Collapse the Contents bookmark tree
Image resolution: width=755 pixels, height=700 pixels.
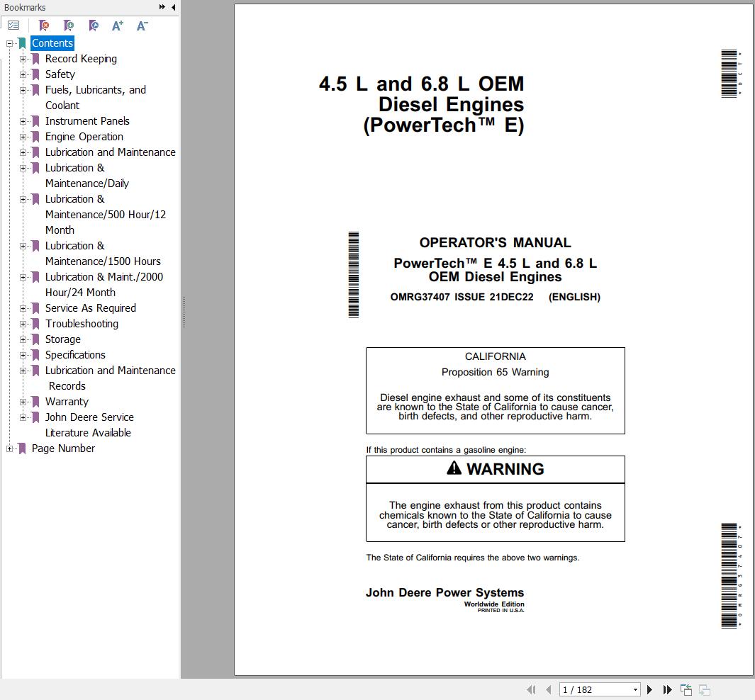tap(9, 43)
